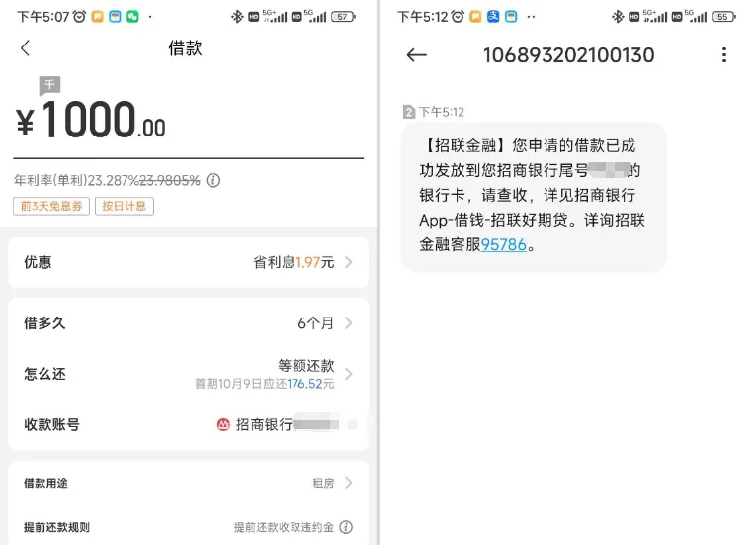Tap info icon beside annual interest rate
The width and height of the screenshot is (756, 545).
click(213, 180)
